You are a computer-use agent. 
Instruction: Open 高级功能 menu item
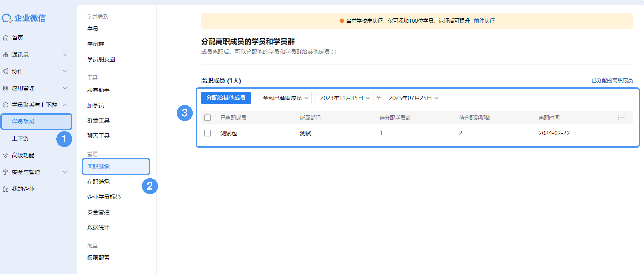(23, 155)
